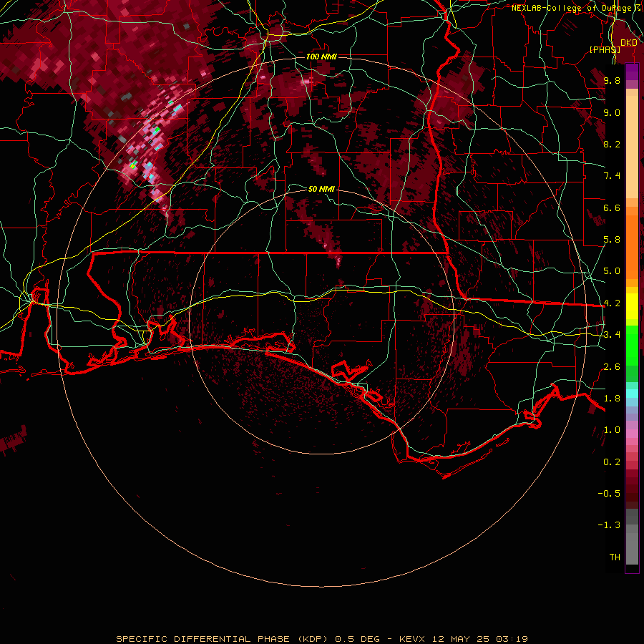Select the 6.6 scale label

(612, 208)
